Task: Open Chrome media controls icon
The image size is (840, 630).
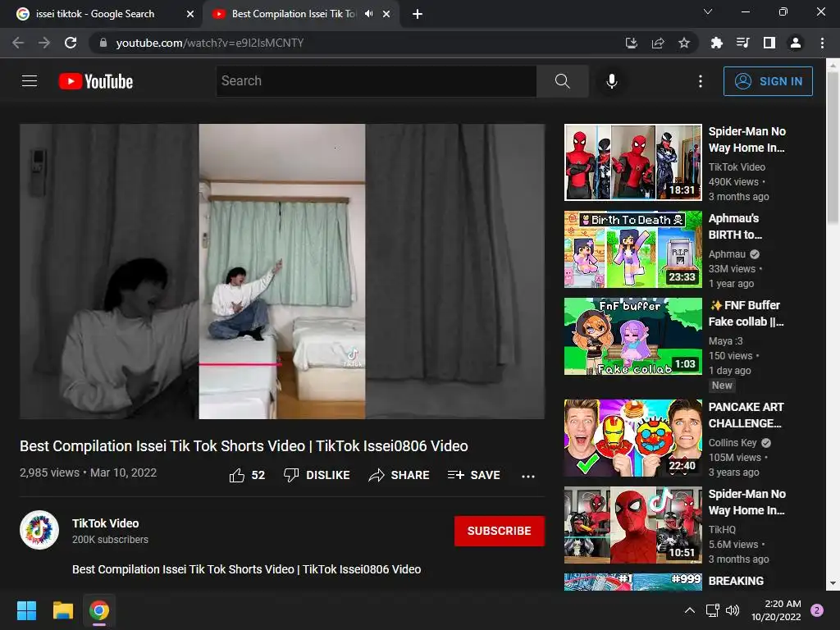Action: coord(742,43)
